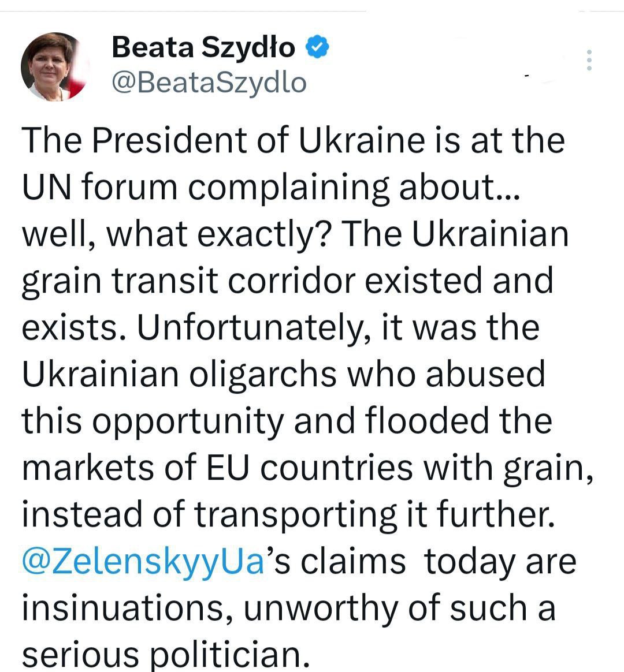Open the @ZelenskyyUa mention link
The width and height of the screenshot is (624, 672).
[143, 562]
